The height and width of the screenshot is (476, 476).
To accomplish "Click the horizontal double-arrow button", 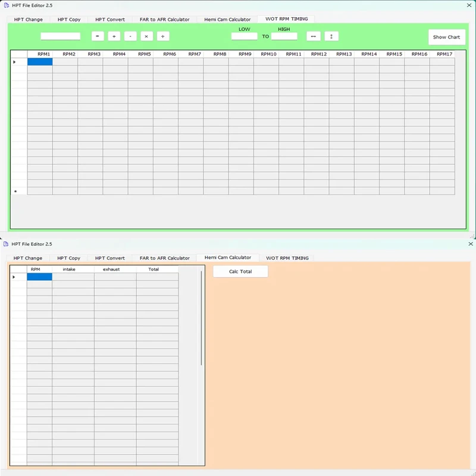I will (314, 36).
